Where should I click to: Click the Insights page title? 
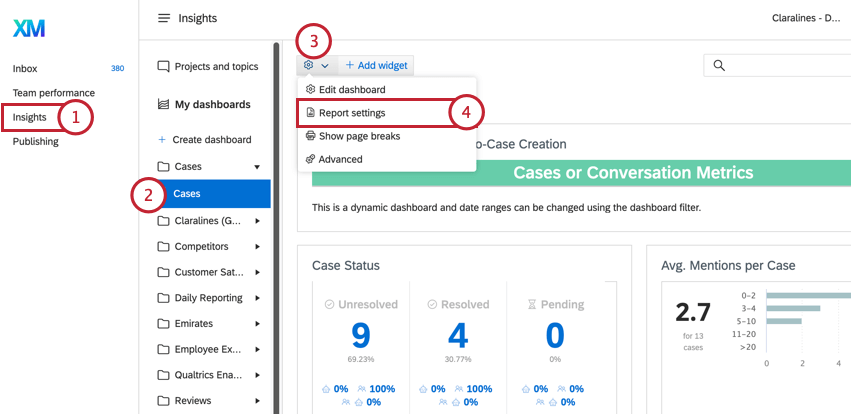pos(198,18)
